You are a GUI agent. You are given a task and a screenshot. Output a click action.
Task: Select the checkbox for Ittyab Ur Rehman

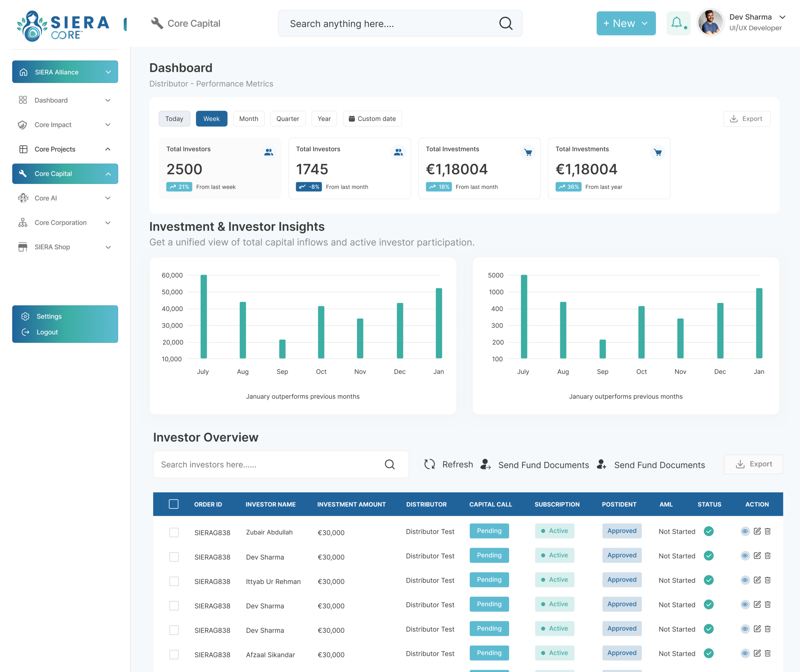coord(174,581)
